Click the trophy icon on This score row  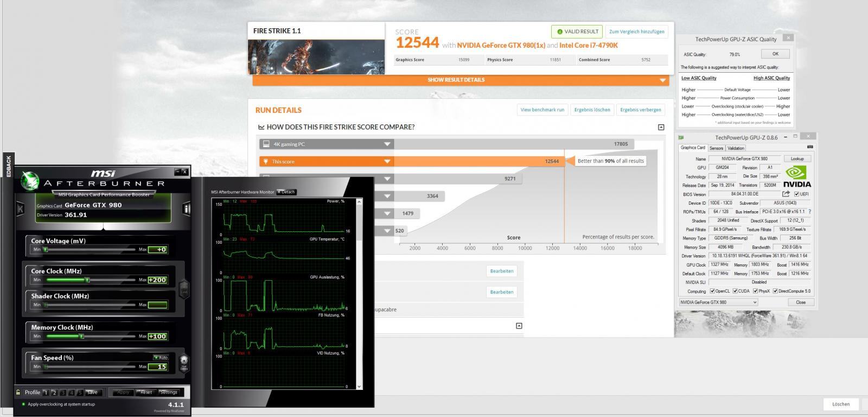(x=265, y=161)
